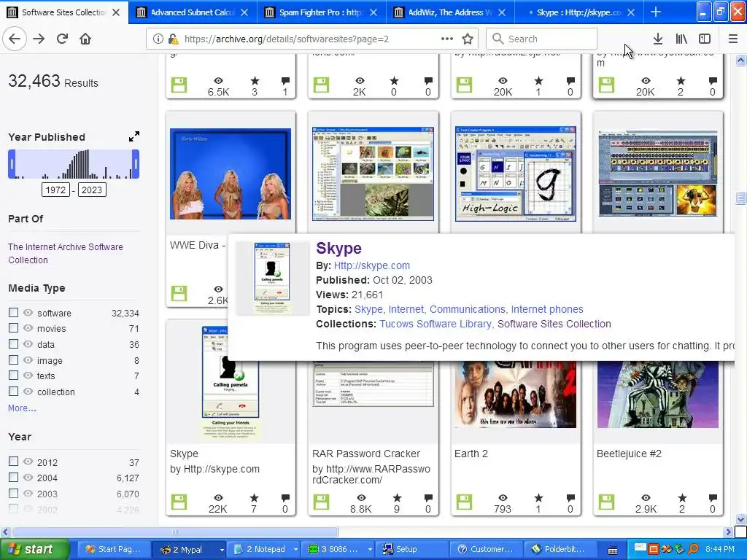Image resolution: width=747 pixels, height=560 pixels.
Task: Check the 2004 year checkbox
Action: [x=13, y=477]
